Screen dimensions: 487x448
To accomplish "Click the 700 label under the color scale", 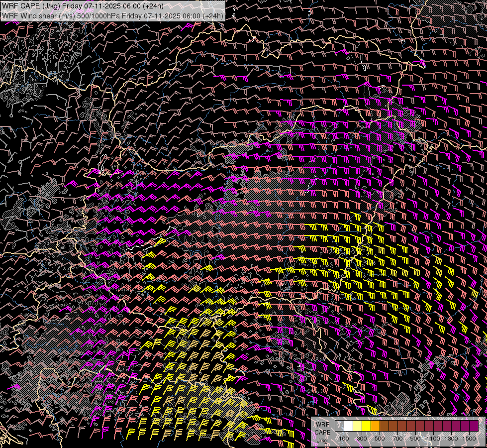I will [397, 439].
